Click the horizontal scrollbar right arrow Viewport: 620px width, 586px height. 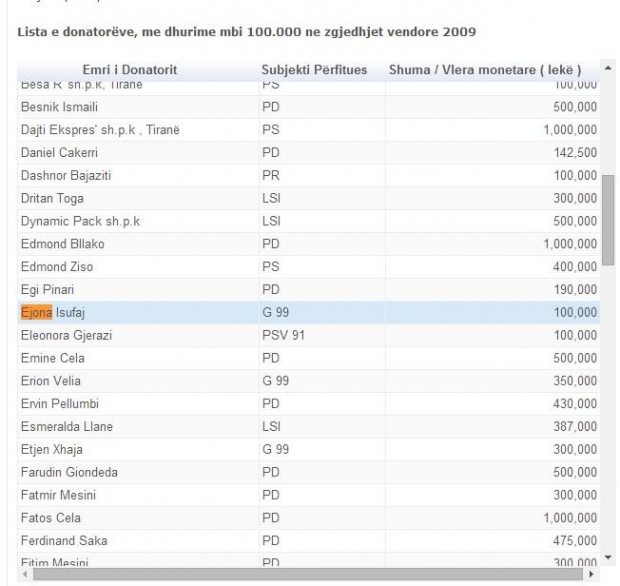click(592, 575)
